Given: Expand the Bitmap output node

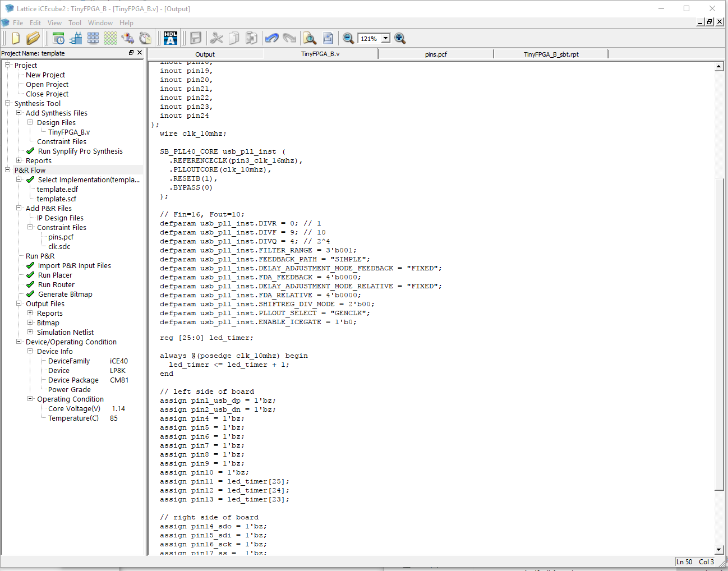Looking at the screenshot, I should (30, 323).
